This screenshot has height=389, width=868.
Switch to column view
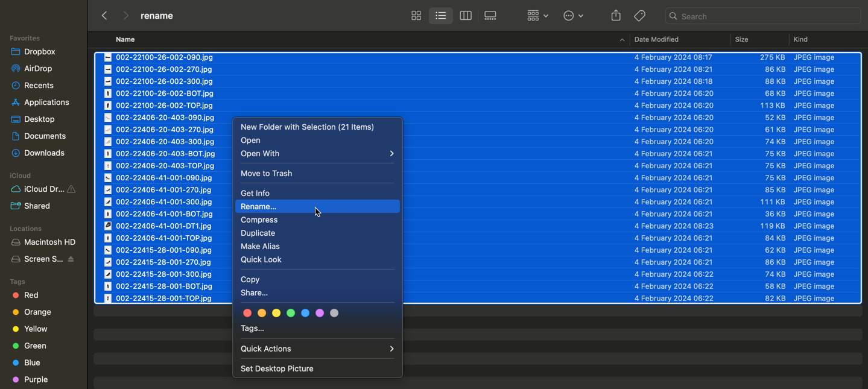(x=465, y=16)
